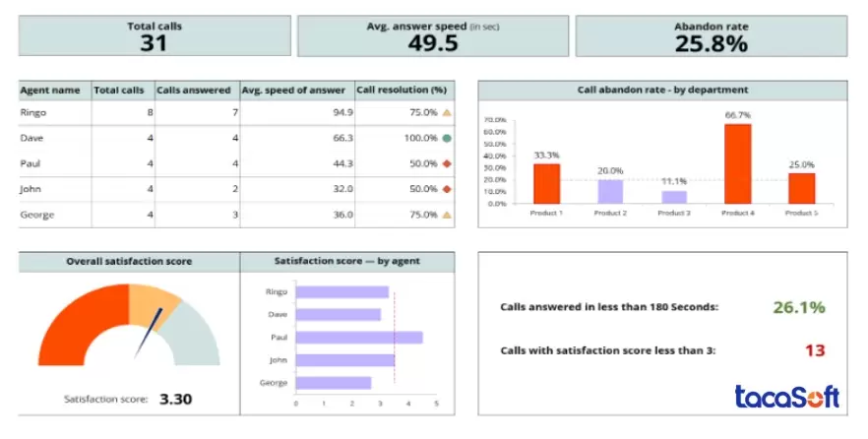Select the agent name Ringo in table

pyautogui.click(x=33, y=112)
